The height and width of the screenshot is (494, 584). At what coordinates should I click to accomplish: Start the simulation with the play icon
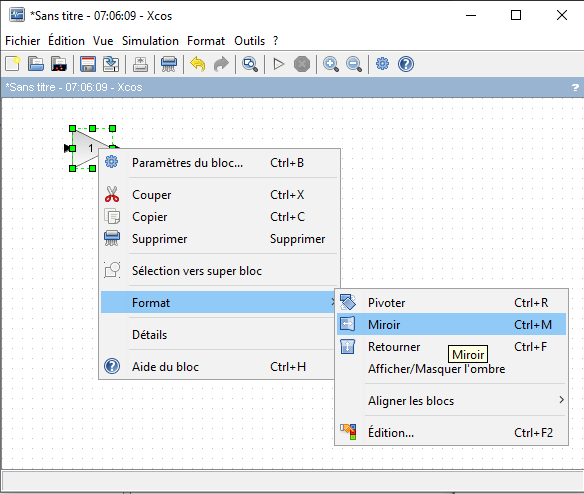pos(279,64)
